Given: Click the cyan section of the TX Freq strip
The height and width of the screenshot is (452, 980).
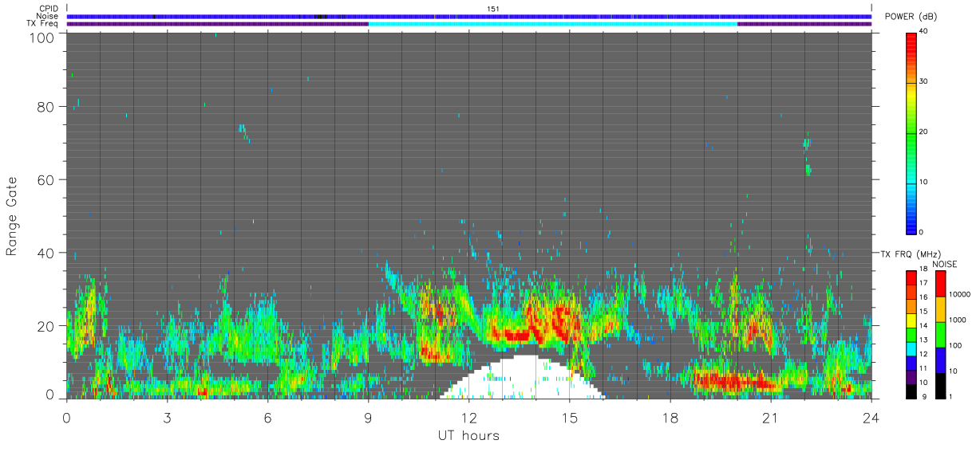Looking at the screenshot, I should coord(553,24).
